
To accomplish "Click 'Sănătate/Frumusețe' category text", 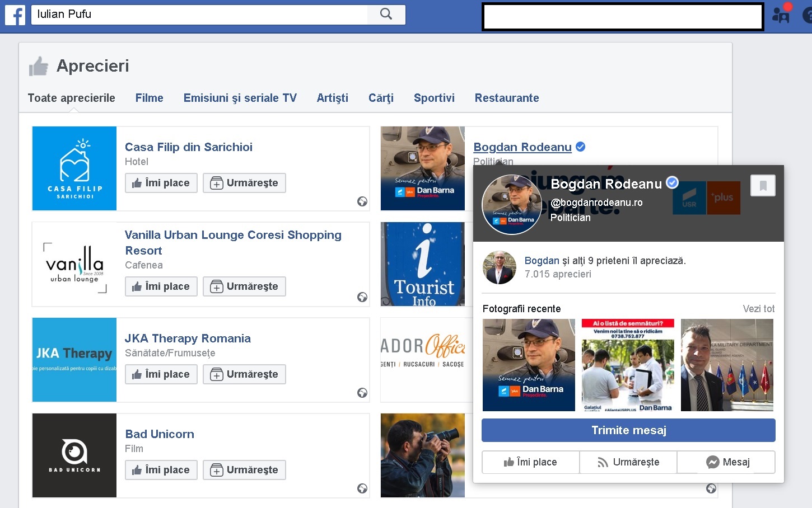I will pos(170,353).
